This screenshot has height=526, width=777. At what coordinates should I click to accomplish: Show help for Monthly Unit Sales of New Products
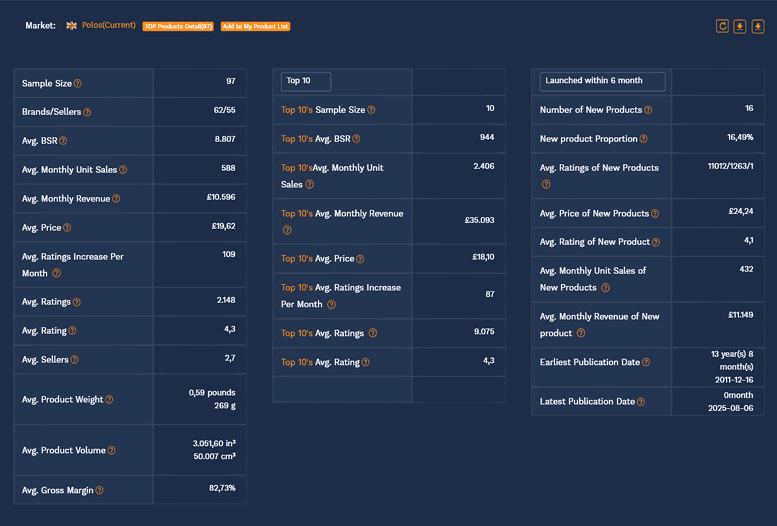(x=605, y=288)
